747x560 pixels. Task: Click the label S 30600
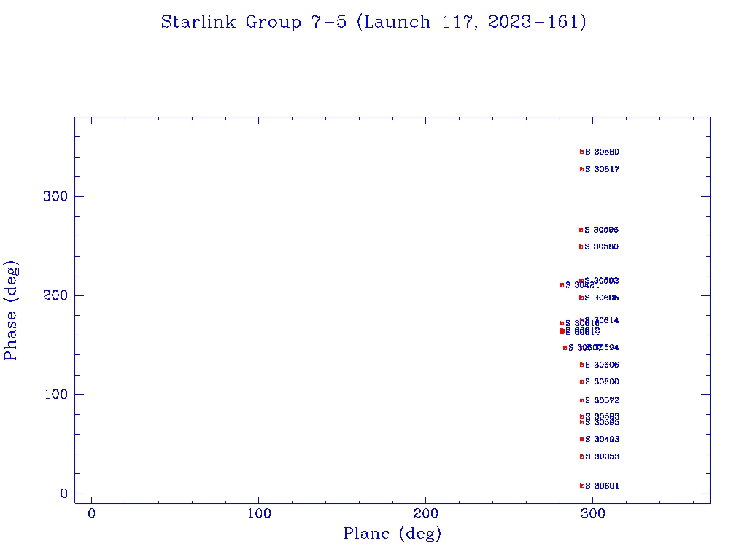[x=602, y=382]
